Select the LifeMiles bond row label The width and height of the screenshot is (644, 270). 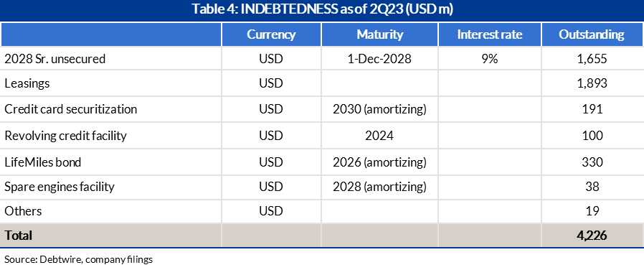pos(43,162)
